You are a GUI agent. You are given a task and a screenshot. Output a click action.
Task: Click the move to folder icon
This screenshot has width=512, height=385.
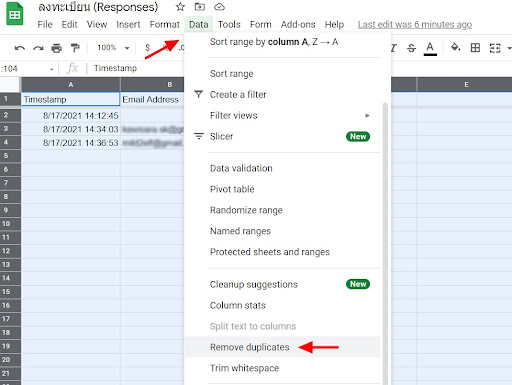click(x=200, y=7)
